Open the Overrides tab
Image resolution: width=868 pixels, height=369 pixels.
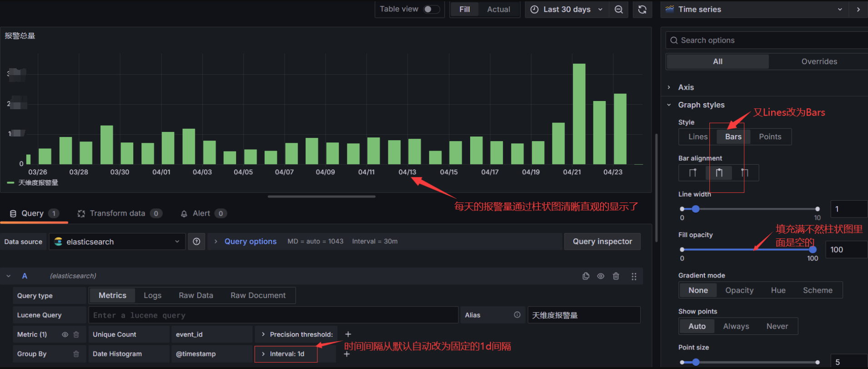pos(819,61)
